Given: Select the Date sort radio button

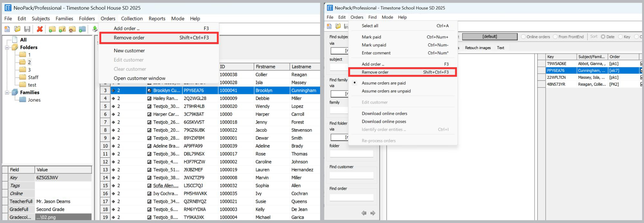Looking at the screenshot, I should click(x=603, y=37).
